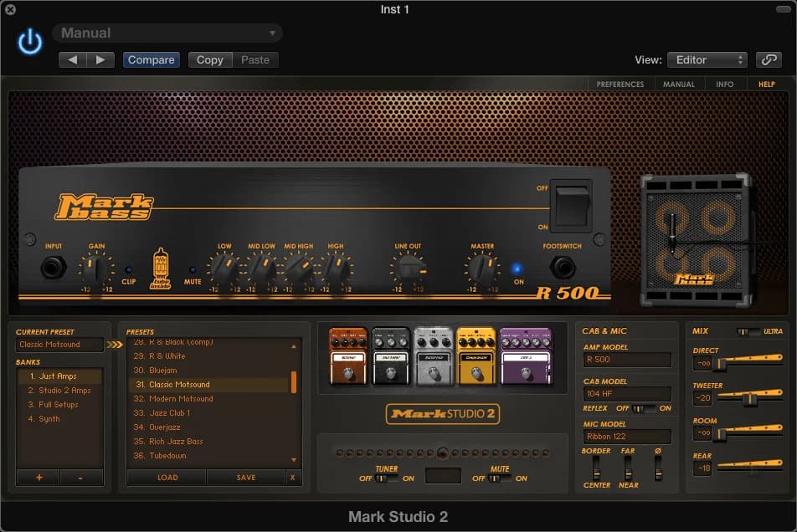Screen dimensions: 797x532
Task: Open the Preferences tab
Action: 620,84
